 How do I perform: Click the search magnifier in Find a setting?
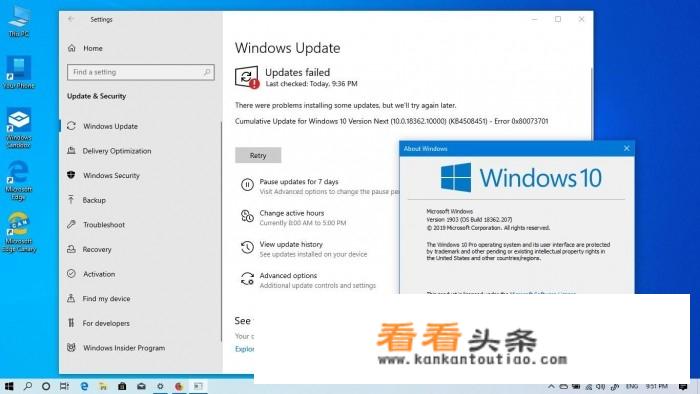[207, 72]
